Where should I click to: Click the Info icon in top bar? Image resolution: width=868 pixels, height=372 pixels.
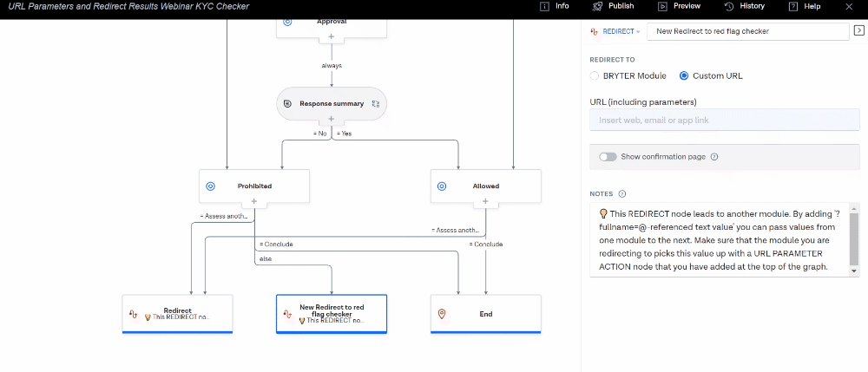tap(545, 6)
